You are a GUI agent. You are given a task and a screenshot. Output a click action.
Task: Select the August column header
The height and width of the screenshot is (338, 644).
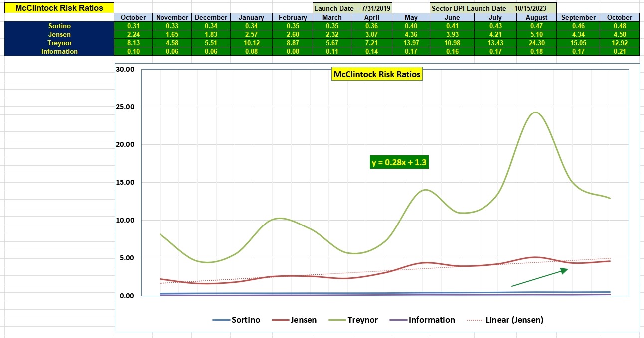pyautogui.click(x=537, y=17)
